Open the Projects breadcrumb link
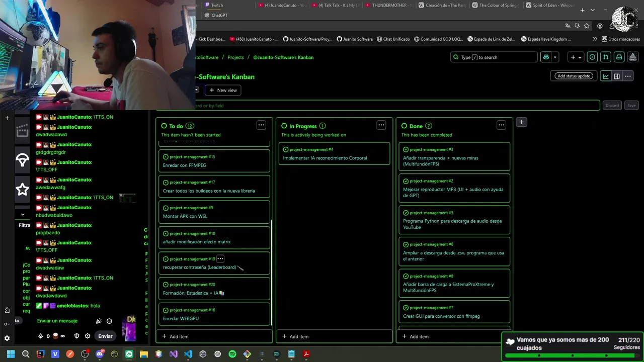 (x=235, y=57)
